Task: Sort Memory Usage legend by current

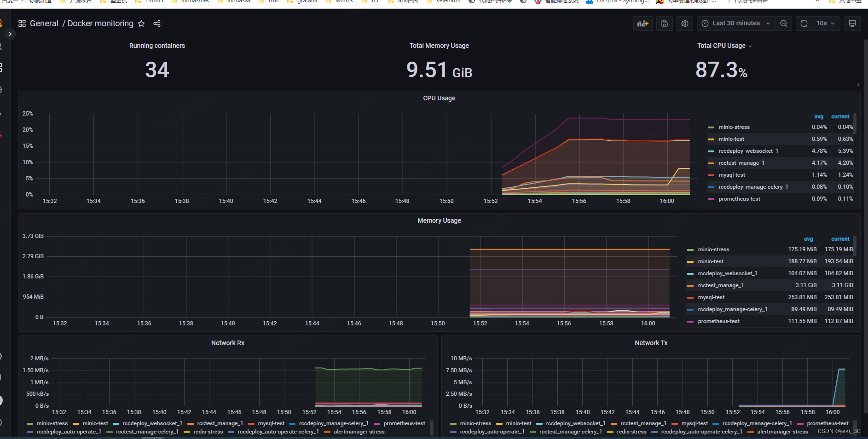Action: pos(840,239)
